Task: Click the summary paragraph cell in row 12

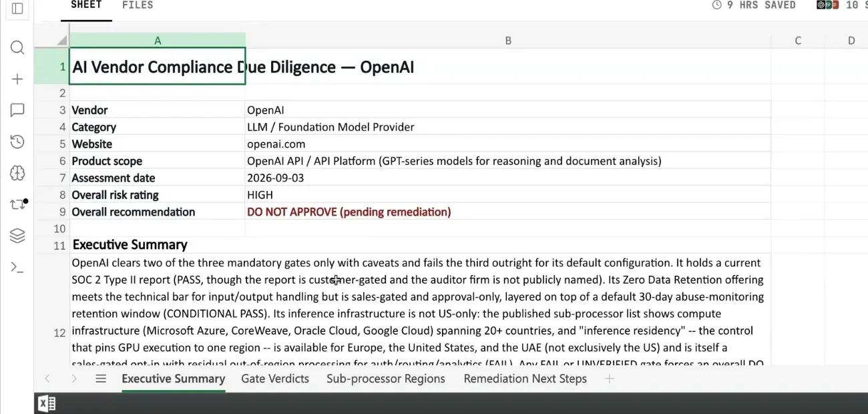Action: (x=420, y=309)
